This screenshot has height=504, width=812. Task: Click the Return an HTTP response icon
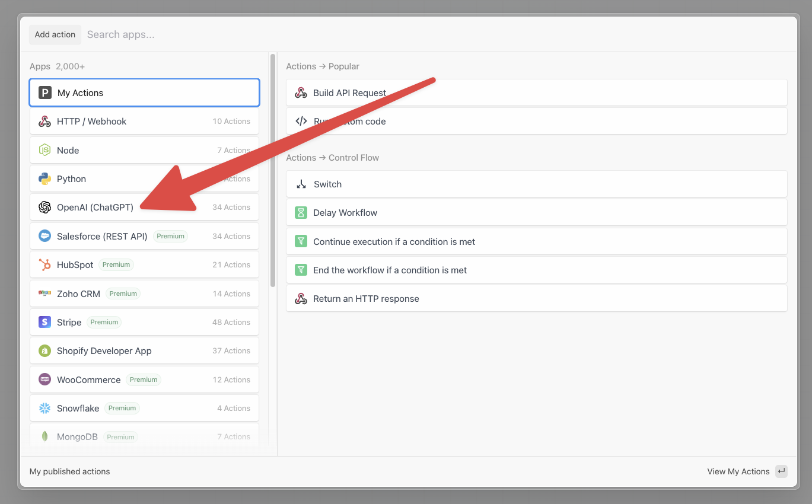pyautogui.click(x=301, y=299)
